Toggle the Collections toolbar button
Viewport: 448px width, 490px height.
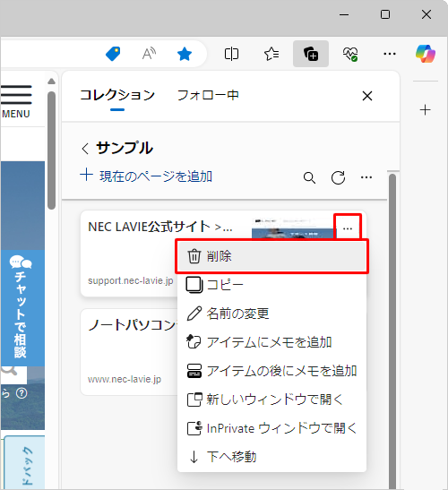pos(311,54)
